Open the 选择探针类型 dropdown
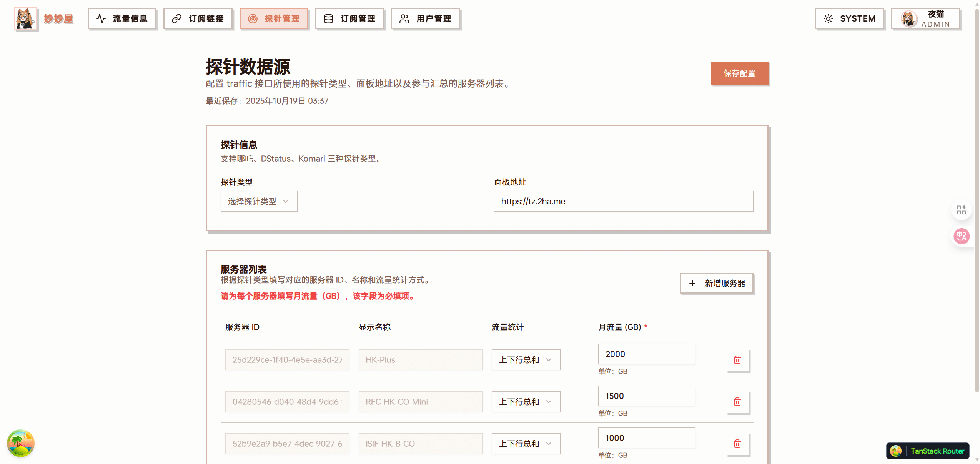This screenshot has width=980, height=464. (x=258, y=201)
